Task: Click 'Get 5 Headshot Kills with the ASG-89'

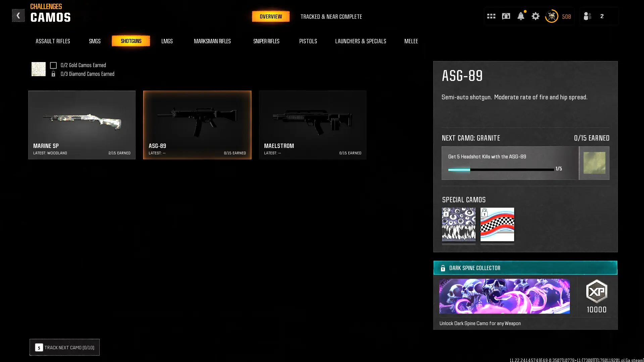Action: (x=487, y=157)
